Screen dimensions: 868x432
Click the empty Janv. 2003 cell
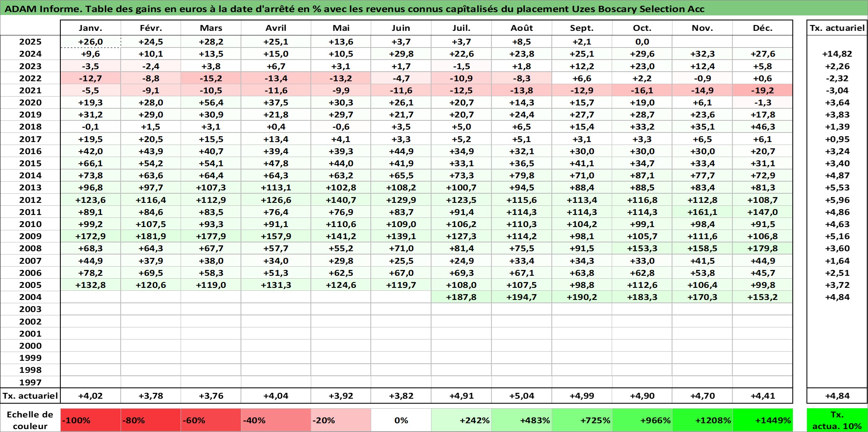point(91,309)
